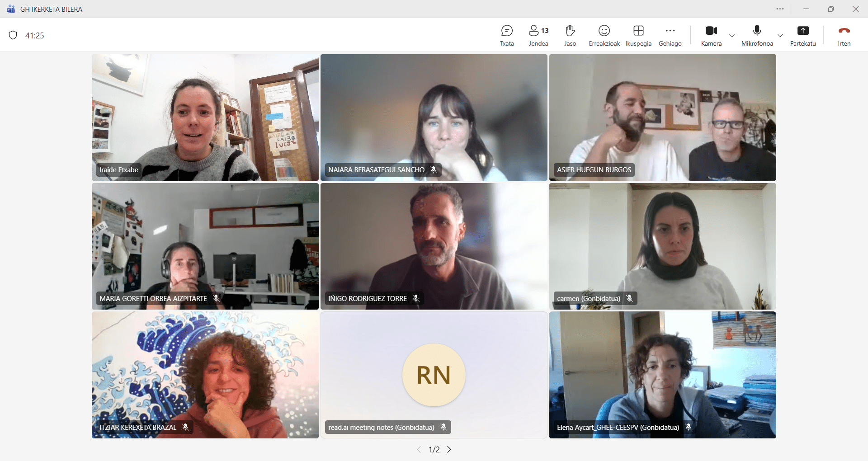This screenshot has height=461, width=868.
Task: Open Gehiago more options menu
Action: pyautogui.click(x=670, y=35)
